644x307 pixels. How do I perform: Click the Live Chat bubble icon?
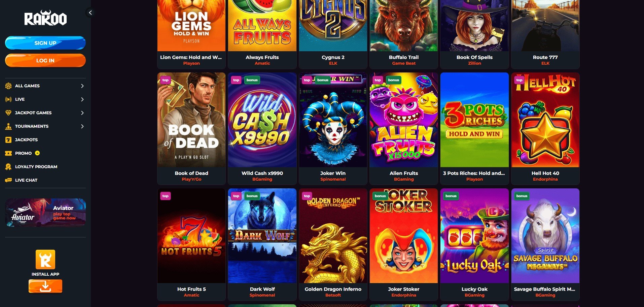coord(8,180)
